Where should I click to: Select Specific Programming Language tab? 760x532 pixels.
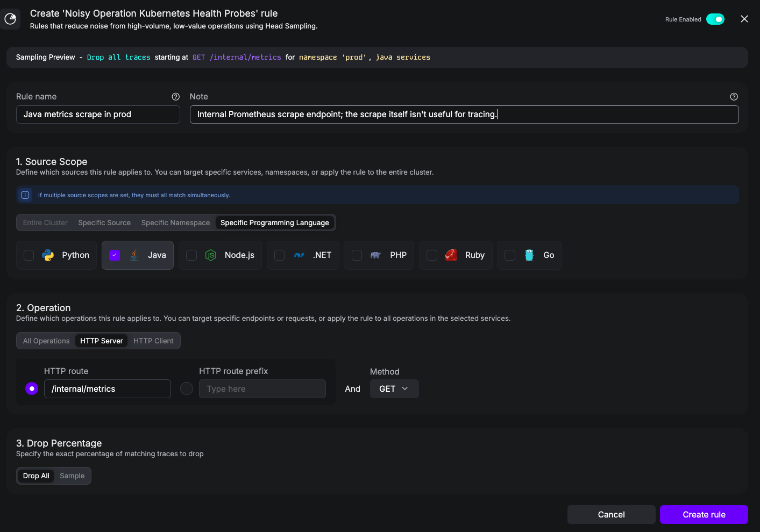pos(275,222)
